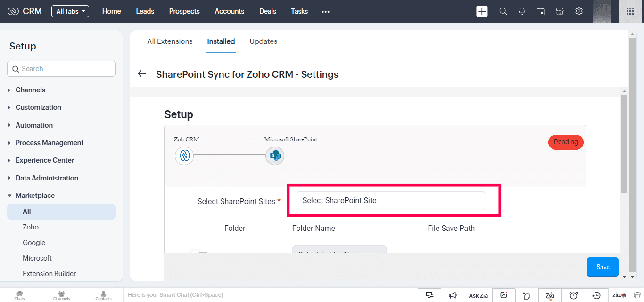The height and width of the screenshot is (302, 644).
Task: Click the File Save Path column header
Action: (x=451, y=228)
